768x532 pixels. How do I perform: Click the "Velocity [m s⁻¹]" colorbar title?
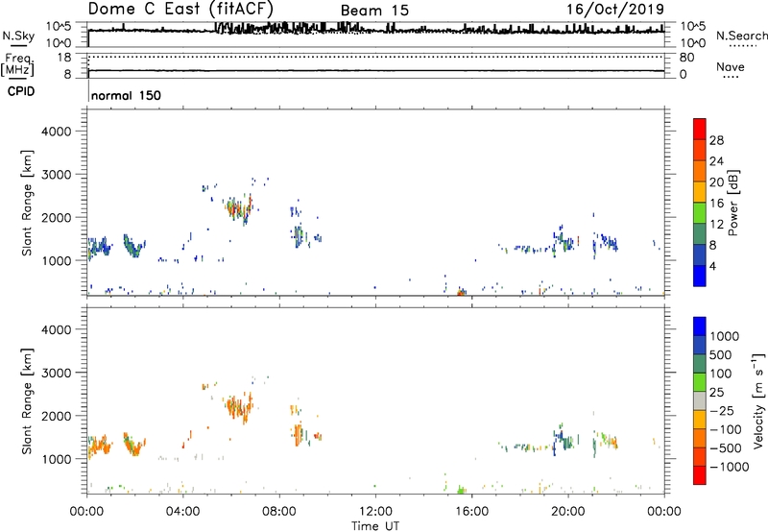tap(758, 400)
